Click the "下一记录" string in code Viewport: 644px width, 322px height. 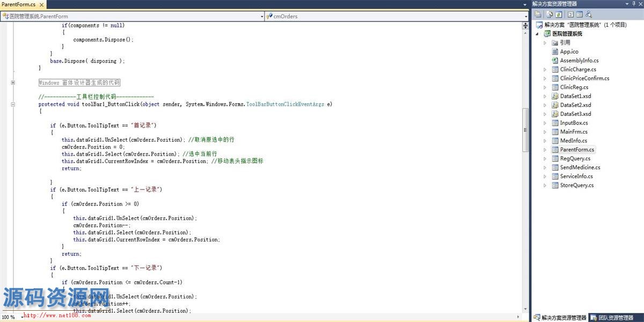(x=146, y=268)
